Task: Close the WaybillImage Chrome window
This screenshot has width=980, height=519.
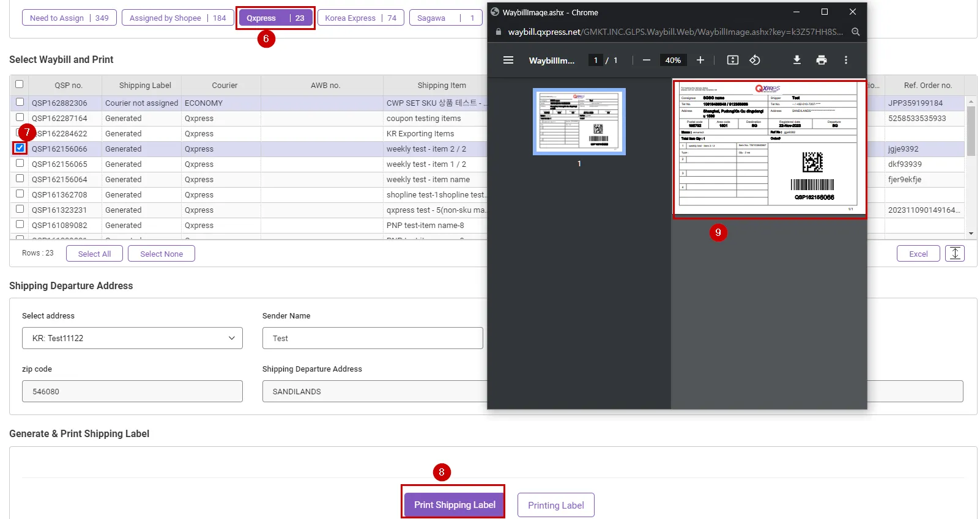Action: [x=853, y=12]
